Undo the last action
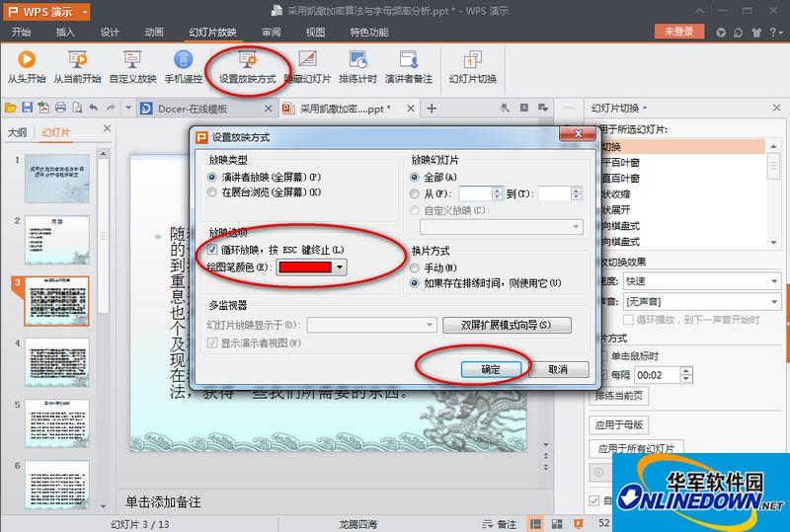The image size is (790, 532). [x=94, y=108]
